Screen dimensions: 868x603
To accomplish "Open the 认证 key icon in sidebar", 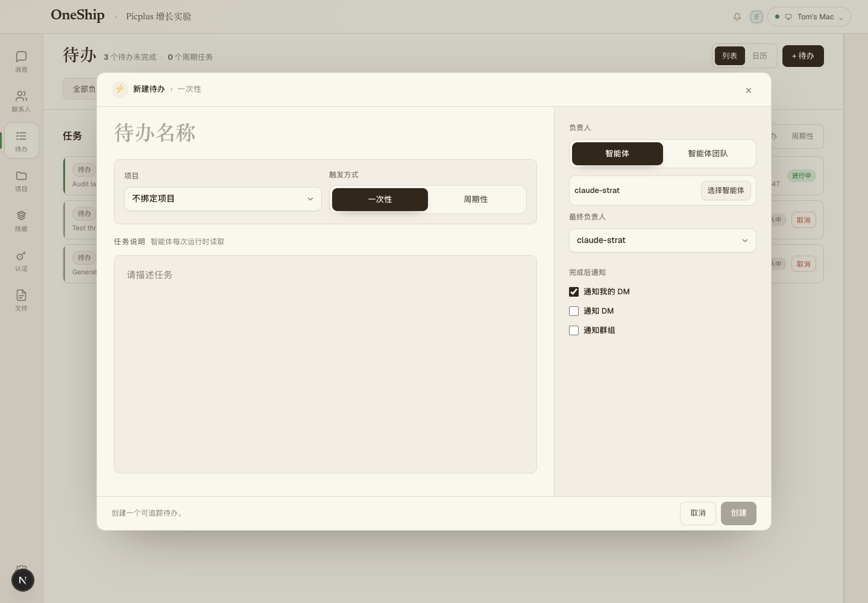I will 21,260.
